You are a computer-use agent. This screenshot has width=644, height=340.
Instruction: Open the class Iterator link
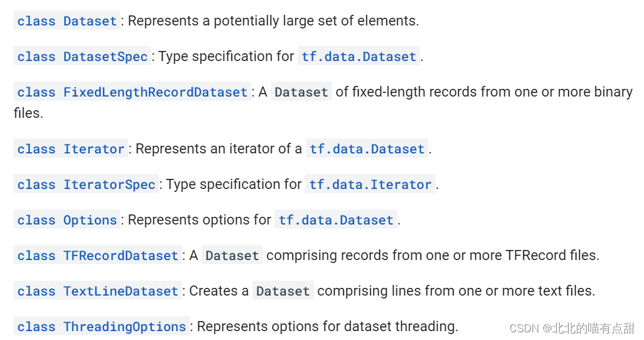pyautogui.click(x=71, y=149)
